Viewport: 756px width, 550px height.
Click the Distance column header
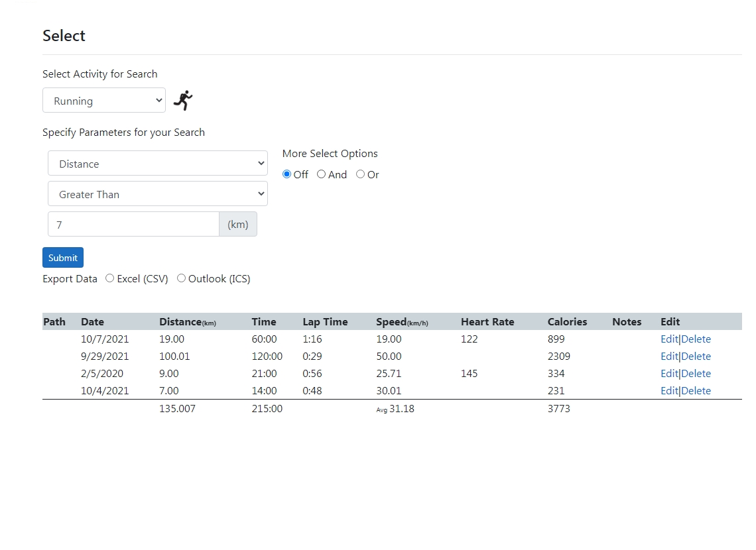(x=180, y=322)
